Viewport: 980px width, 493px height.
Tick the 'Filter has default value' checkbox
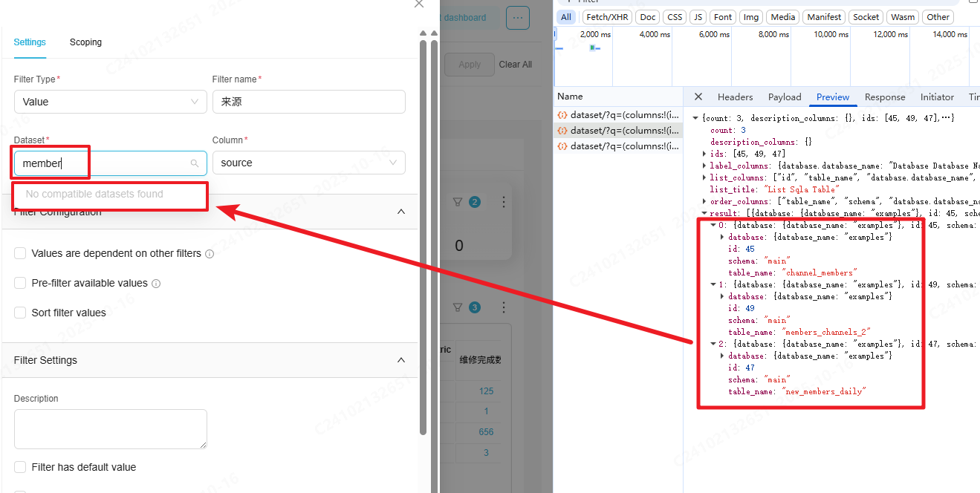[21, 467]
